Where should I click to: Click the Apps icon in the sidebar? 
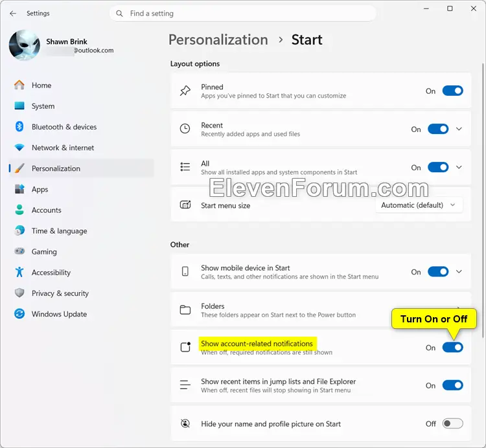point(19,189)
